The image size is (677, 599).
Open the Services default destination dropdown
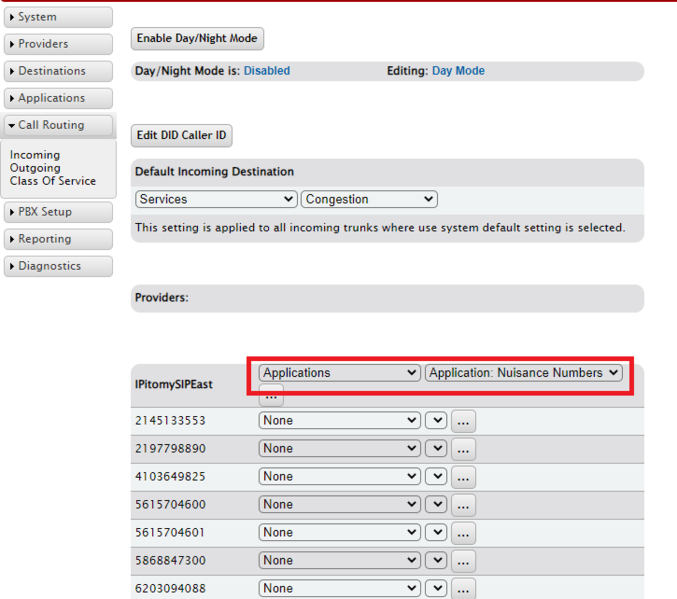point(216,199)
